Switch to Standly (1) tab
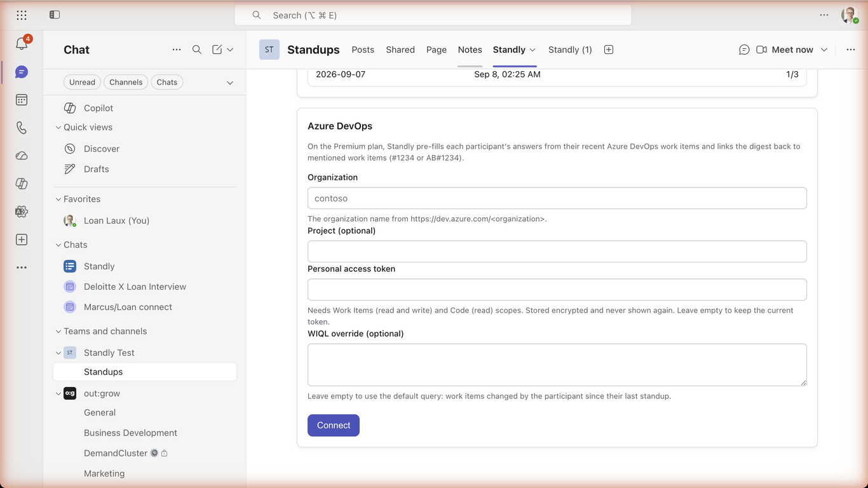The image size is (868, 488). (x=570, y=50)
